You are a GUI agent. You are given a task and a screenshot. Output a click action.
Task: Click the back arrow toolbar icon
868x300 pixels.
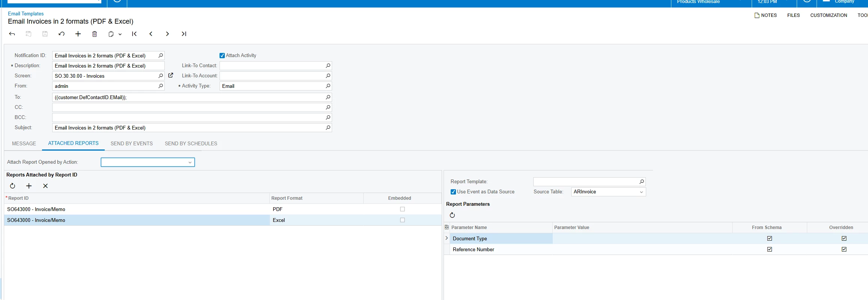click(12, 34)
